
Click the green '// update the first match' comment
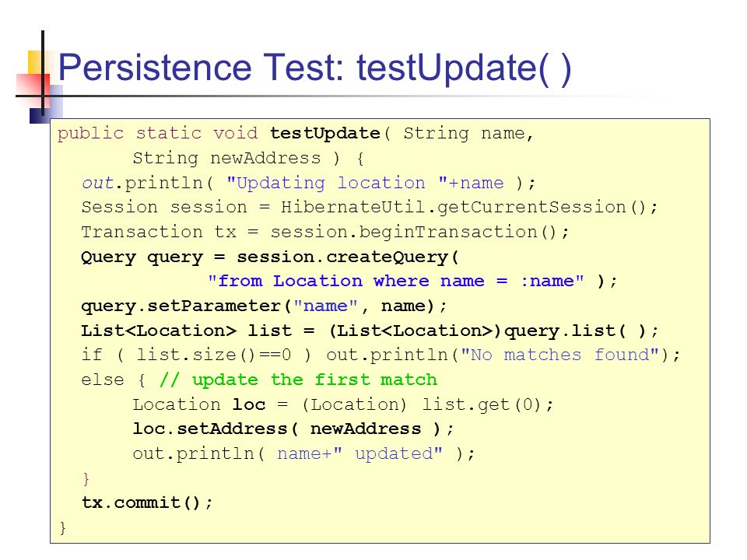point(298,380)
